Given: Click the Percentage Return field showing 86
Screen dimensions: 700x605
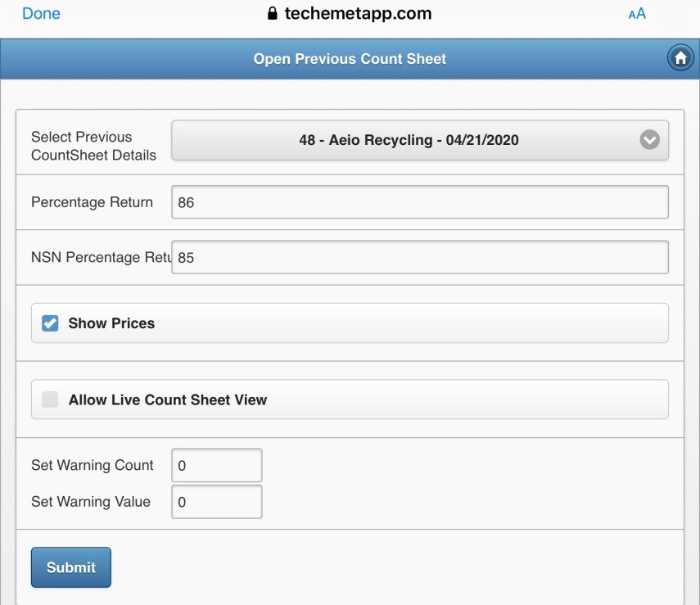Looking at the screenshot, I should (x=419, y=202).
